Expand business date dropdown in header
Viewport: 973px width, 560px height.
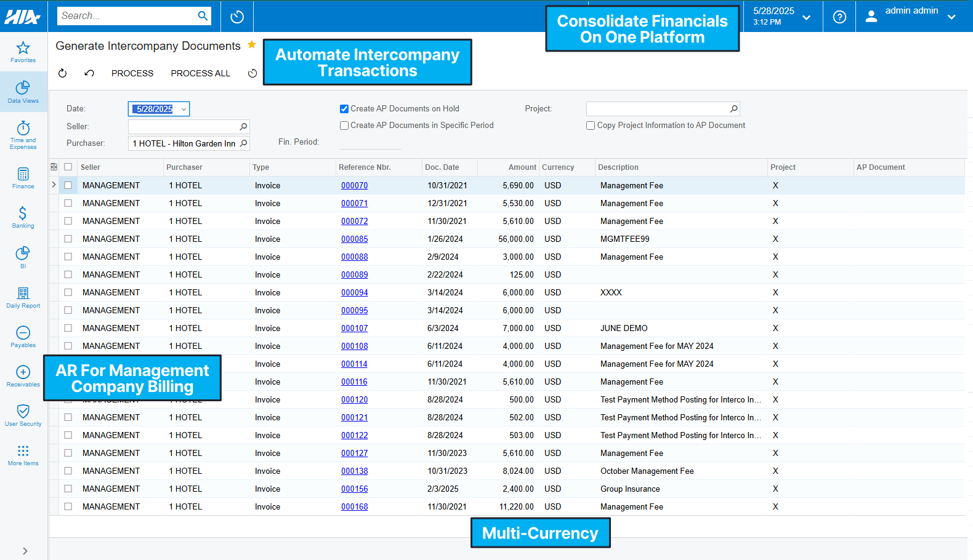pyautogui.click(x=806, y=17)
